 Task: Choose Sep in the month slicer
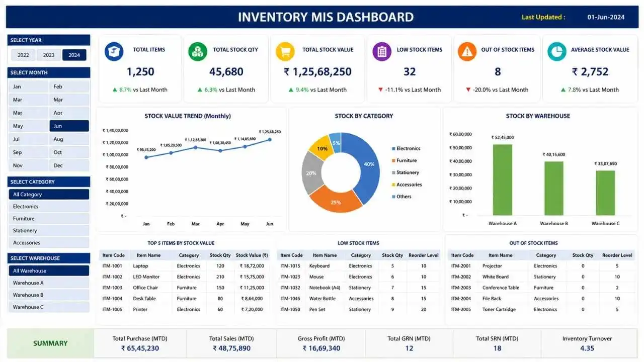coord(29,152)
